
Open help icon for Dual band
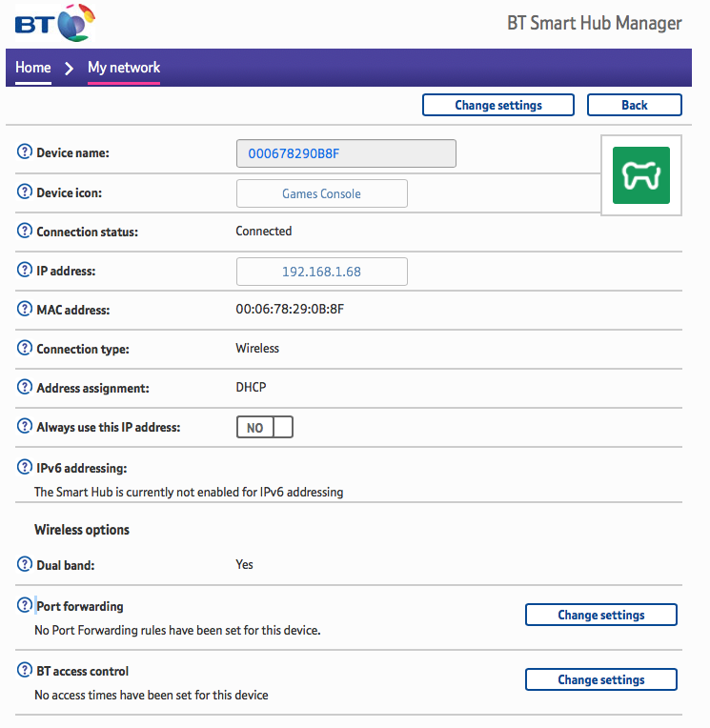tap(25, 564)
